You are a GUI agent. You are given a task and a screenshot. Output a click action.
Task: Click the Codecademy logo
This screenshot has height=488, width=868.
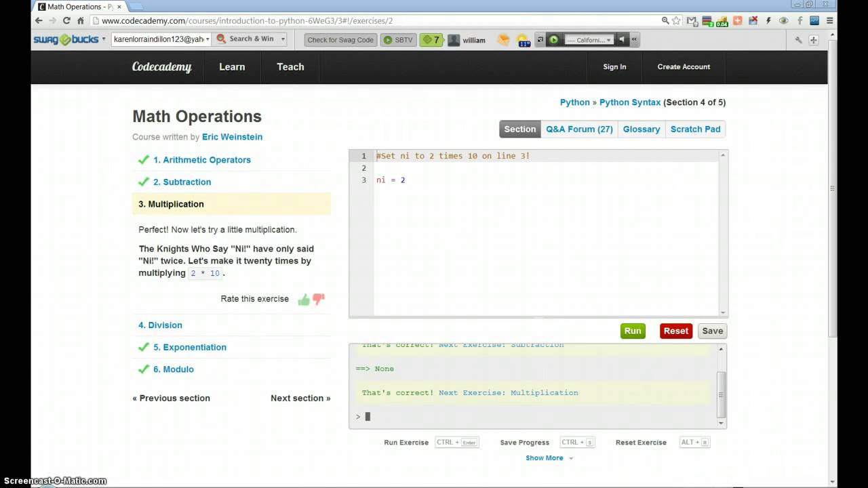click(161, 66)
